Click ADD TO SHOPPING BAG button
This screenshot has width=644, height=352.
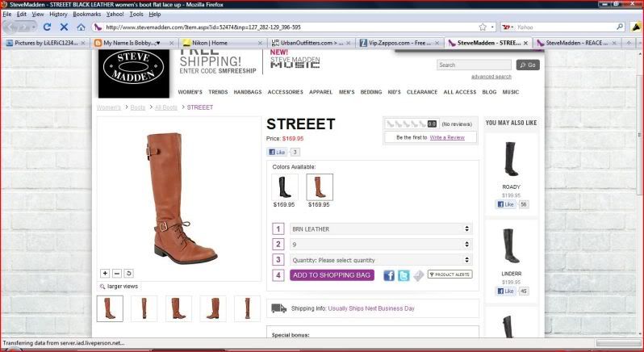tap(332, 275)
